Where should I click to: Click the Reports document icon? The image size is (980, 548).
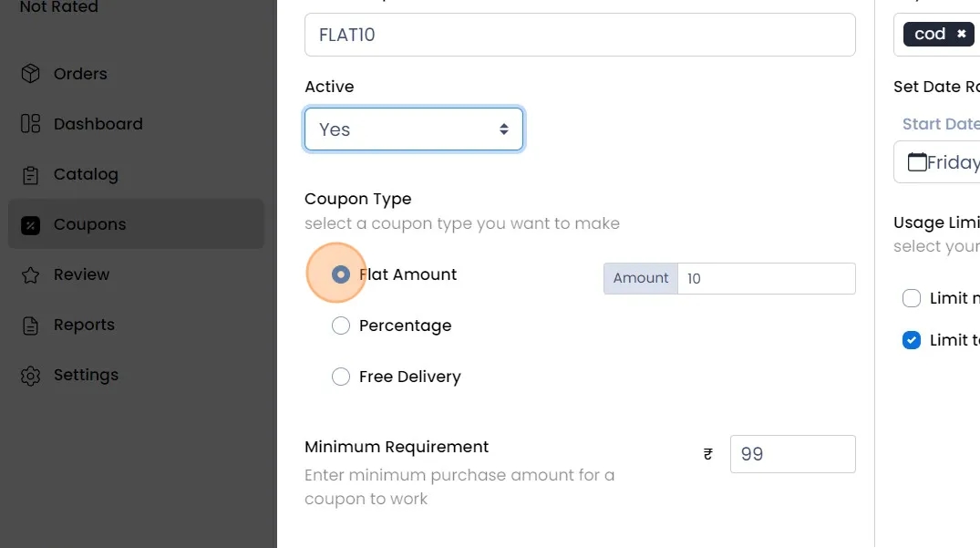31,326
